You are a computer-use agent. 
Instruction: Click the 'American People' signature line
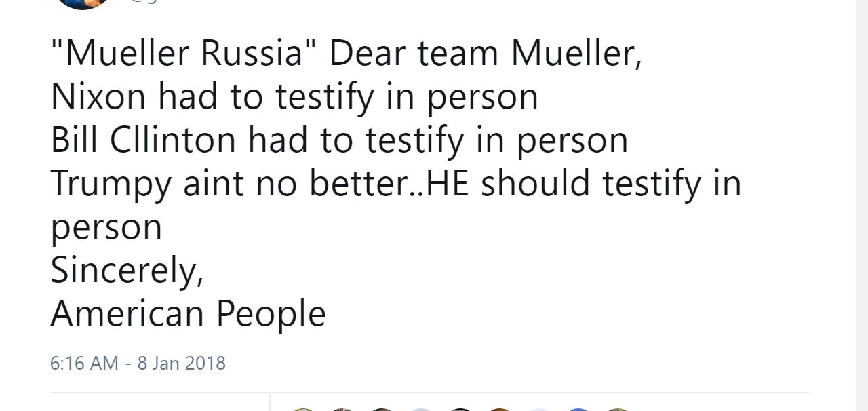coord(189,314)
